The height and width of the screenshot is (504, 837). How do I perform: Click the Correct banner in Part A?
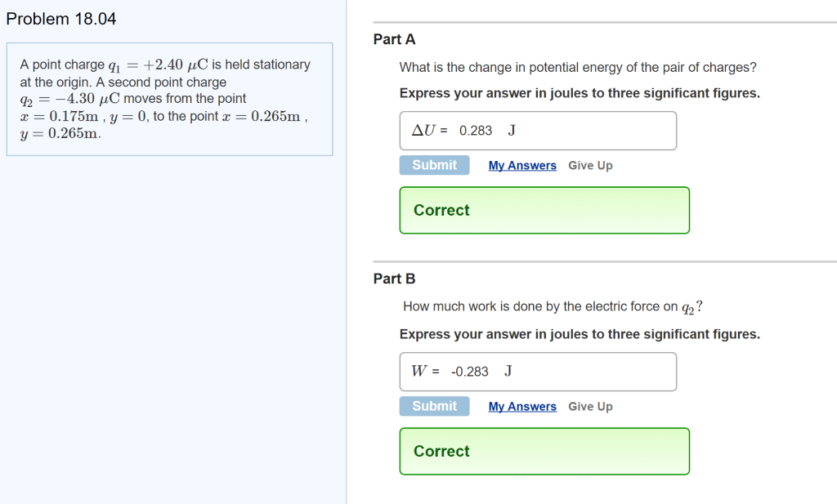pyautogui.click(x=544, y=210)
